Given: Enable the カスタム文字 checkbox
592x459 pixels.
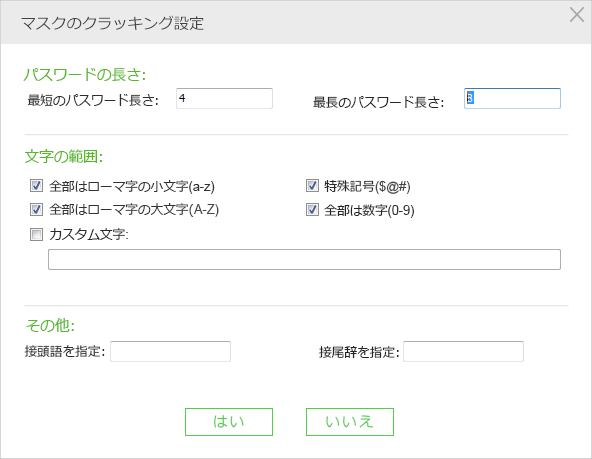Looking at the screenshot, I should pos(36,234).
